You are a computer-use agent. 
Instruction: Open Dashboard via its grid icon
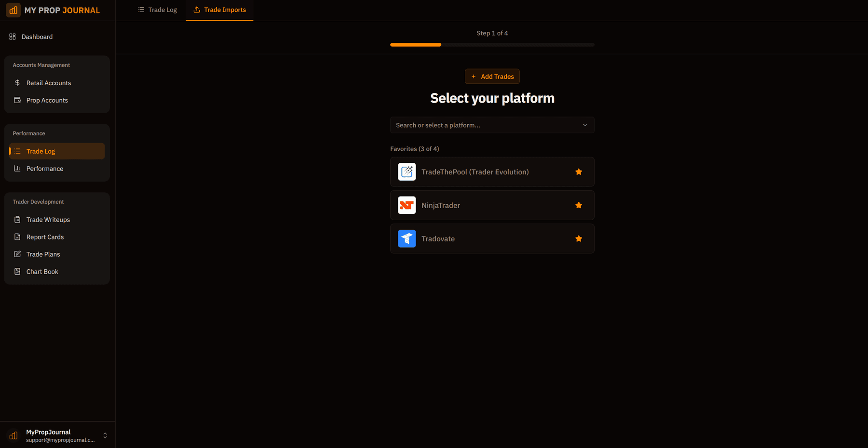[x=13, y=37]
